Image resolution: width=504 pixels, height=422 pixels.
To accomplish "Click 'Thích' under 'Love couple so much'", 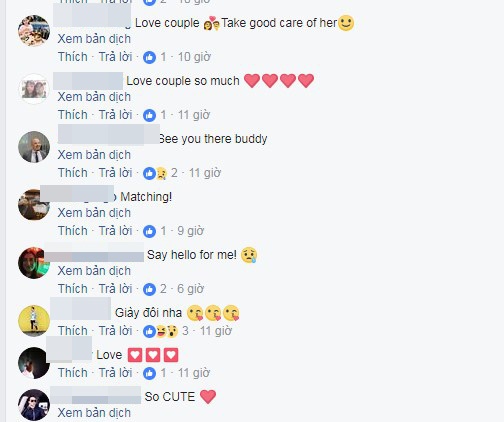I will click(73, 115).
